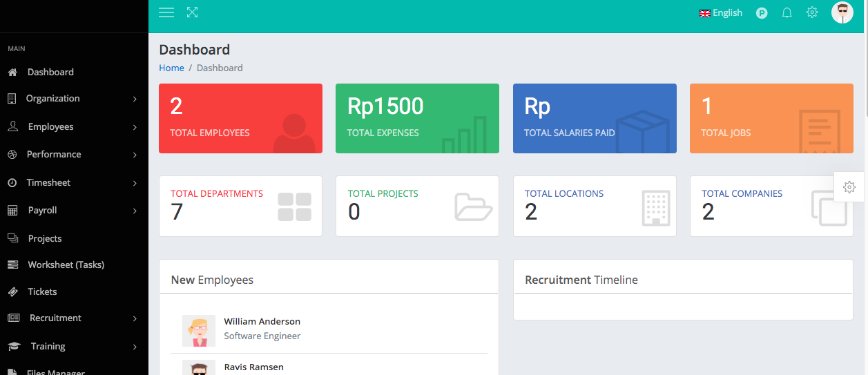Image resolution: width=868 pixels, height=375 pixels.
Task: Click the circled P icon in header
Action: pos(762,13)
